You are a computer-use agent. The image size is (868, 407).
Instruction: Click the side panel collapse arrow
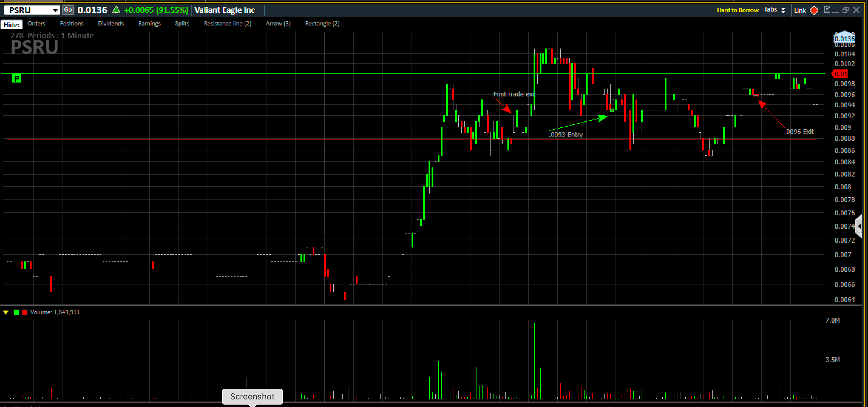click(859, 226)
